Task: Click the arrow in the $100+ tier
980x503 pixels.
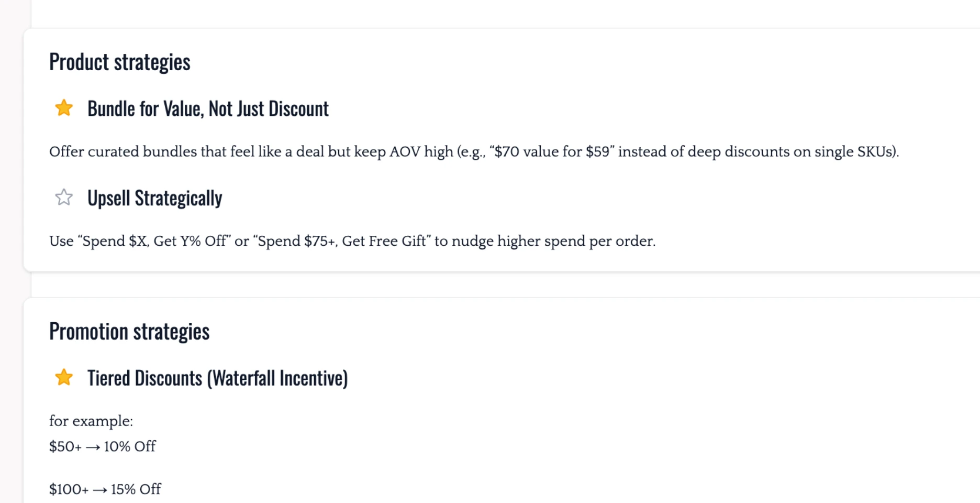Action: coord(99,490)
